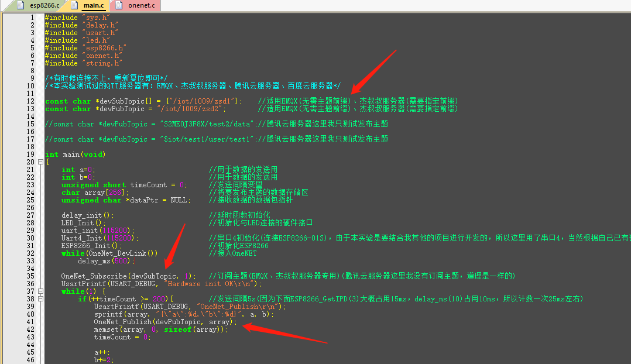Click the commented S2MEOJ3F8X/test2/data line
The image size is (631, 364).
pyautogui.click(x=217, y=124)
